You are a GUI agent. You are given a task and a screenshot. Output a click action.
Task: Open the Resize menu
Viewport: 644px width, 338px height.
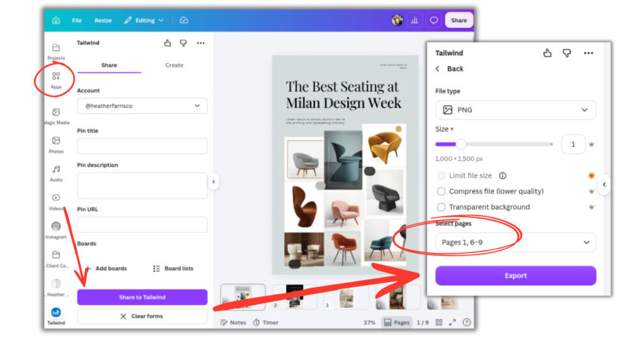[103, 21]
